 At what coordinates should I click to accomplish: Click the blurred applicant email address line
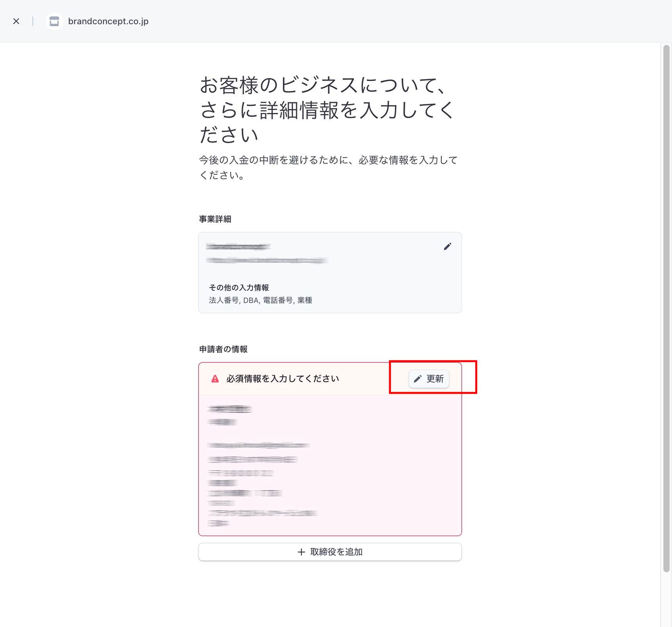259,445
